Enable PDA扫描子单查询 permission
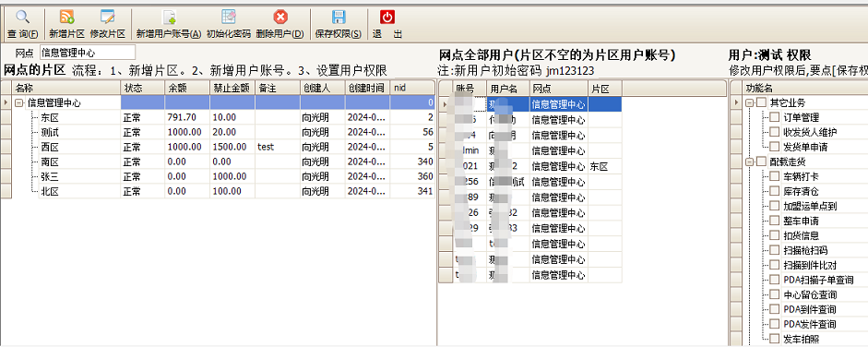 click(x=774, y=280)
